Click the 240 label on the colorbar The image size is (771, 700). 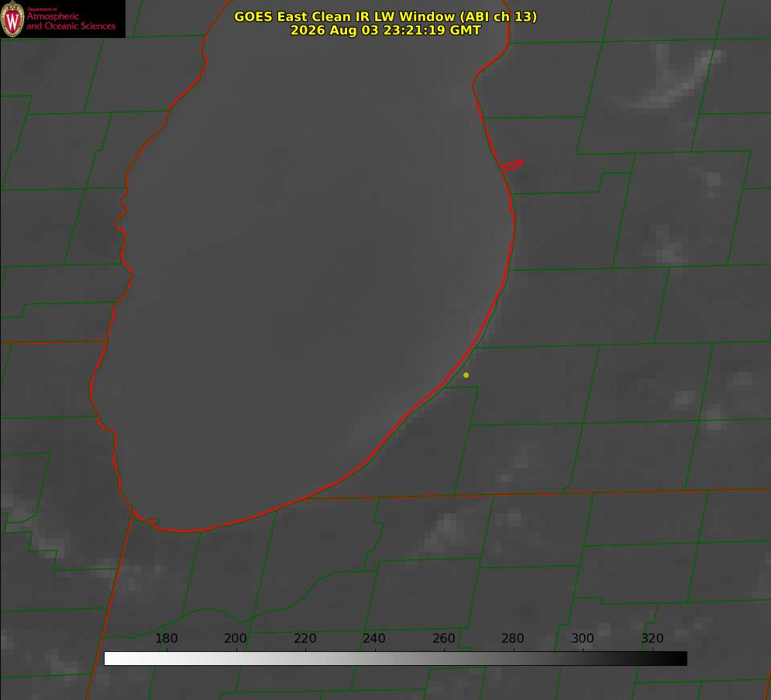point(374,638)
